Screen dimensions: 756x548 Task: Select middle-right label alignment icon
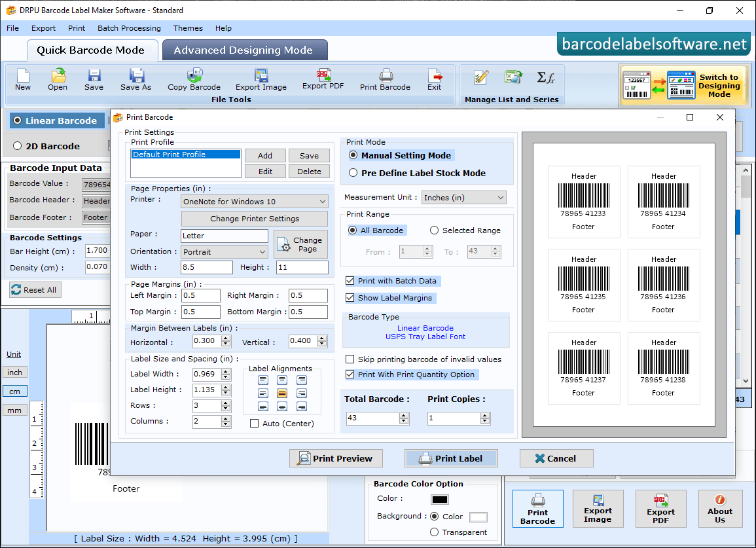[302, 393]
